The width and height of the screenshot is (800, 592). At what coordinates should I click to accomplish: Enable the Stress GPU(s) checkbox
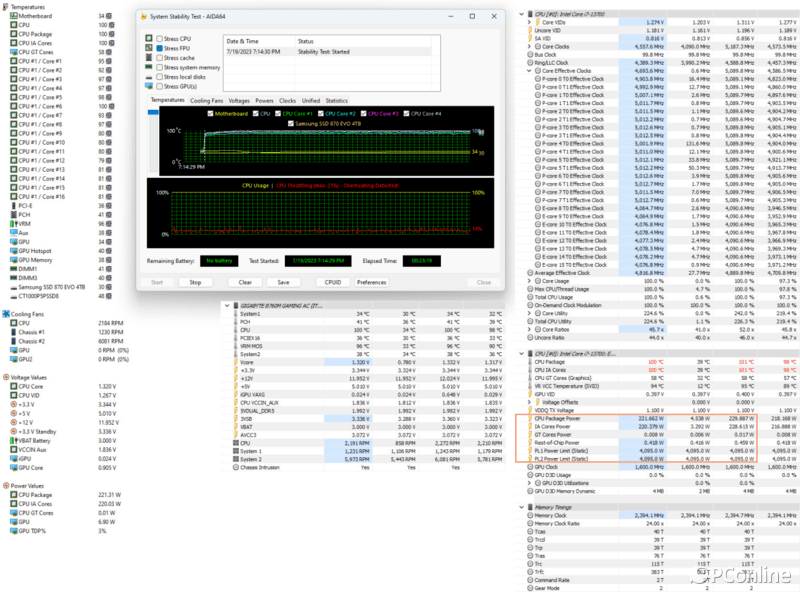tap(160, 86)
